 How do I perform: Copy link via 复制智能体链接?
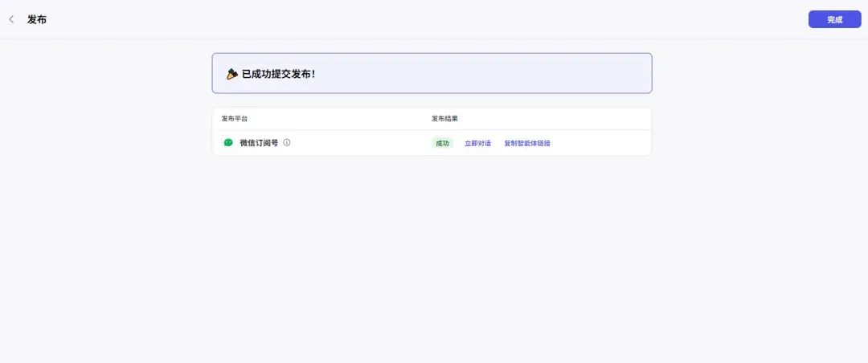click(527, 143)
